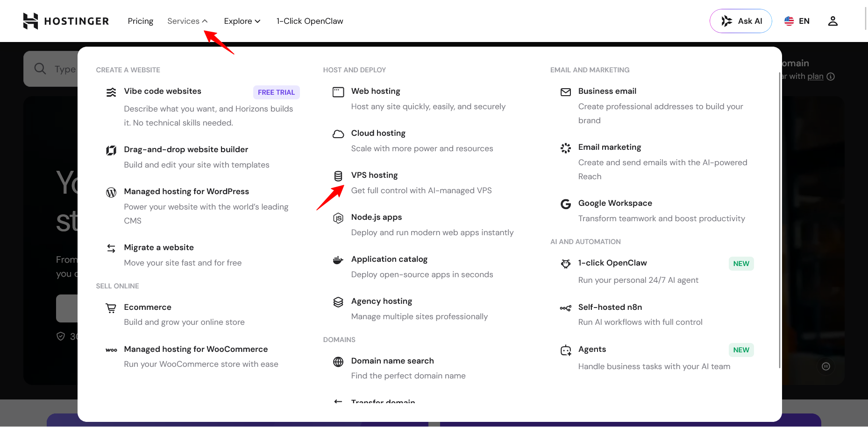Click the Web hosting window icon
Image resolution: width=868 pixels, height=427 pixels.
[338, 92]
